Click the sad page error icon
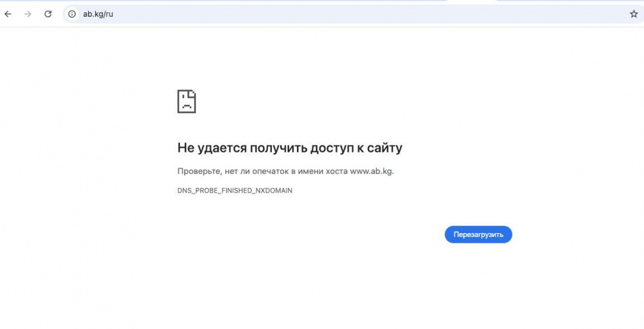The width and height of the screenshot is (644, 329). click(x=187, y=102)
